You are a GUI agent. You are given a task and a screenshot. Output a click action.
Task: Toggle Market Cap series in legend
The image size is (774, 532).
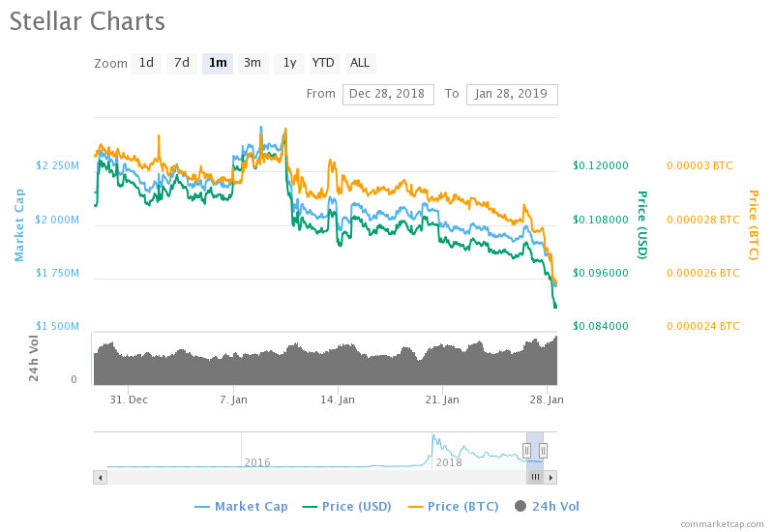point(241,506)
